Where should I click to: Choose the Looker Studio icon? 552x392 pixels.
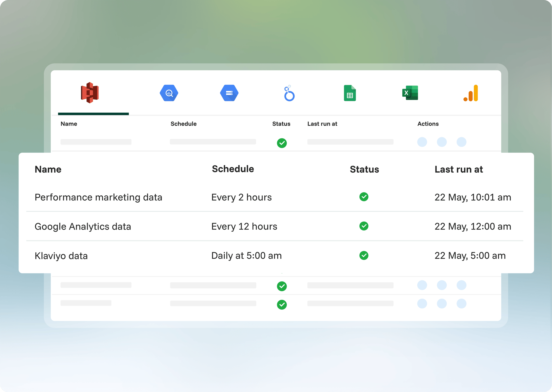pyautogui.click(x=289, y=93)
